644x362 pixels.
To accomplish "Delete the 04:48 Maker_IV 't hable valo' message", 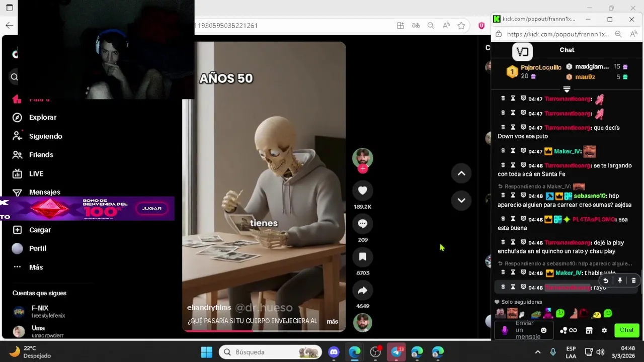I will click(503, 273).
